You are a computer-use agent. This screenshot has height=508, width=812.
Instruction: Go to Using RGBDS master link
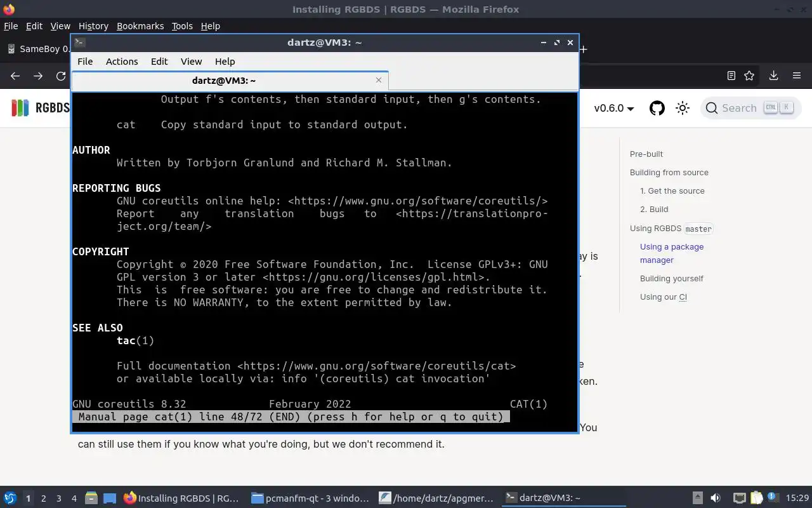click(x=671, y=228)
